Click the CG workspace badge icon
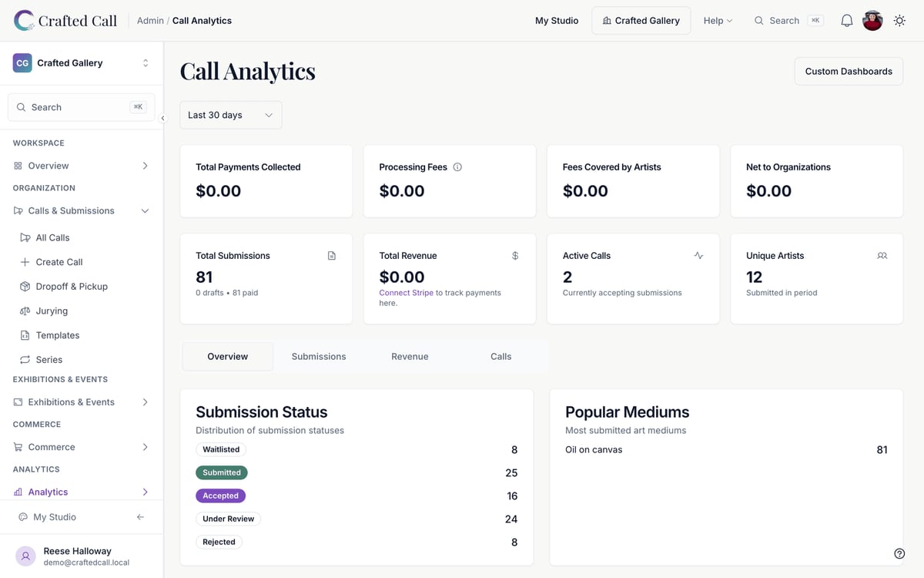924x578 pixels. [22, 63]
